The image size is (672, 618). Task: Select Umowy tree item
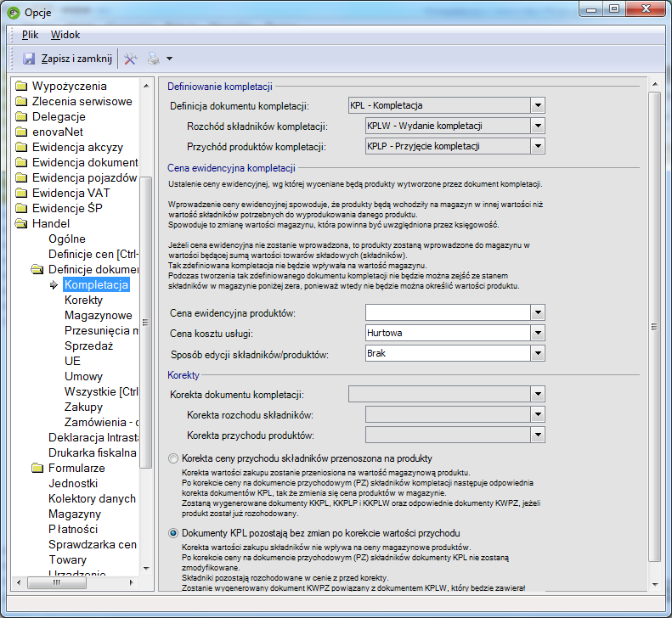pyautogui.click(x=83, y=376)
